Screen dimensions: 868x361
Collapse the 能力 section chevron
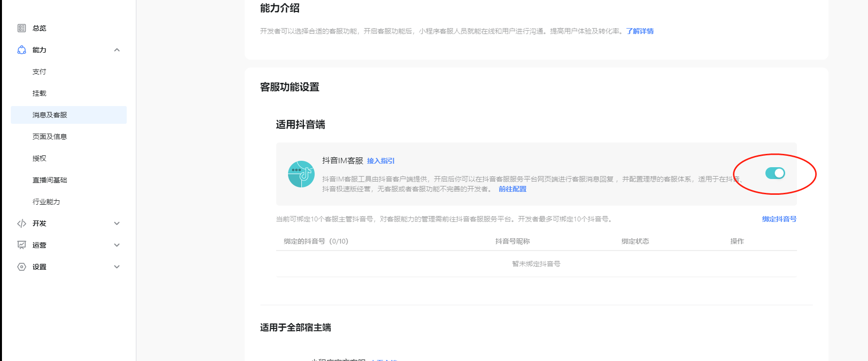point(117,50)
